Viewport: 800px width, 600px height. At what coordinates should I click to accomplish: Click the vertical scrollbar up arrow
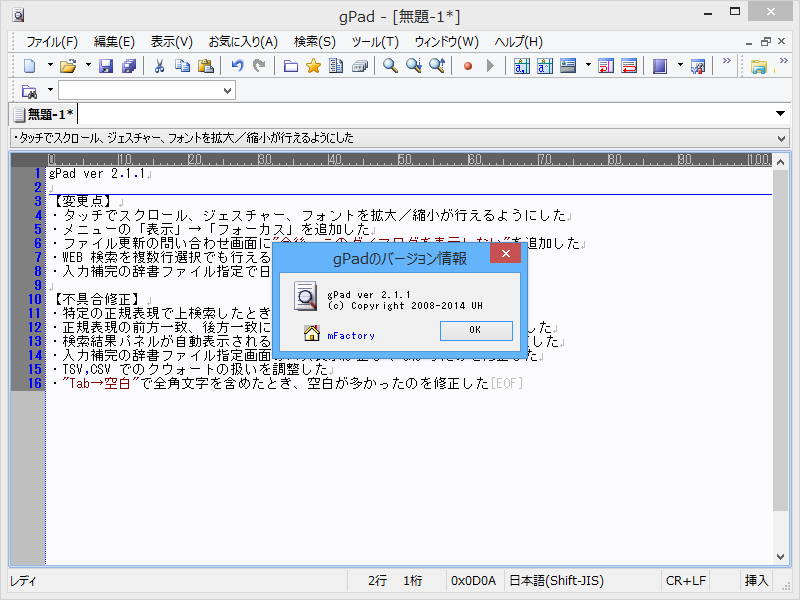[x=780, y=162]
